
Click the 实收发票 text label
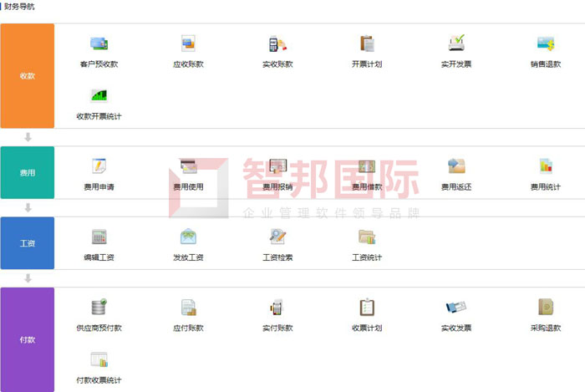click(456, 328)
